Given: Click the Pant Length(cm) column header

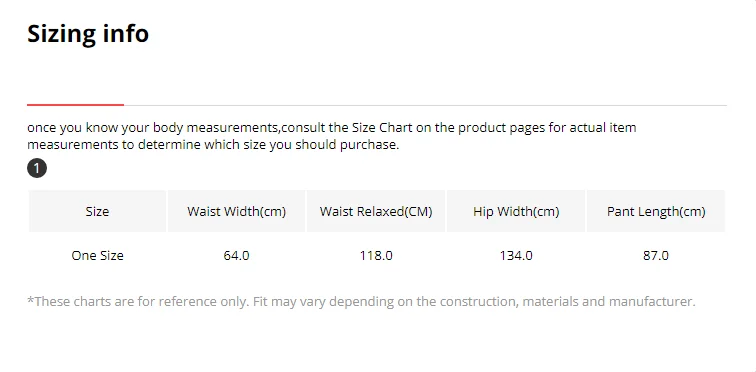Looking at the screenshot, I should 656,211.
